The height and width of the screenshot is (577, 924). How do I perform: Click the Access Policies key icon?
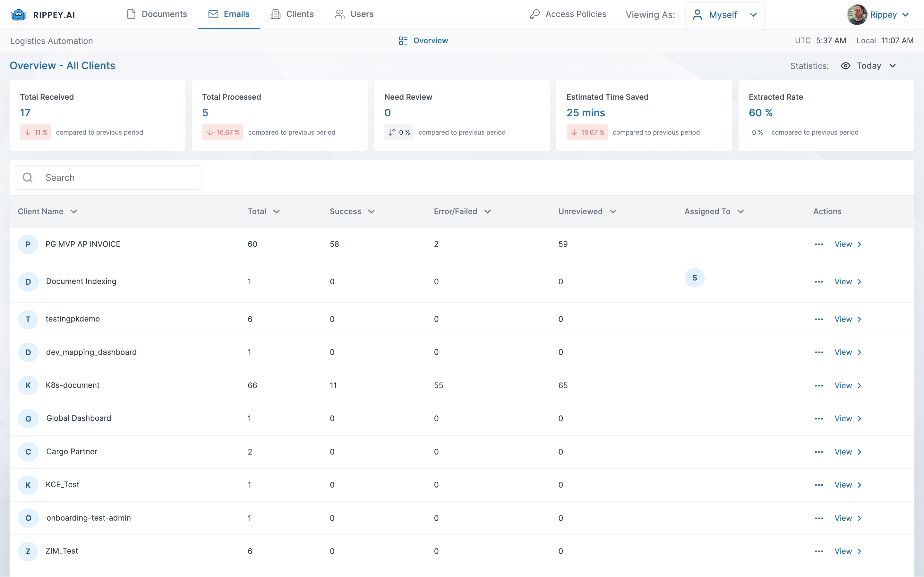(x=535, y=14)
